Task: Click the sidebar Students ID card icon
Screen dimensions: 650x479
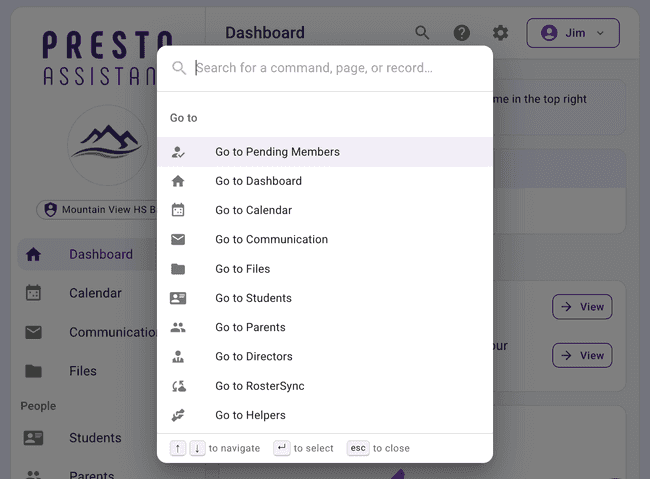Action: pos(33,438)
